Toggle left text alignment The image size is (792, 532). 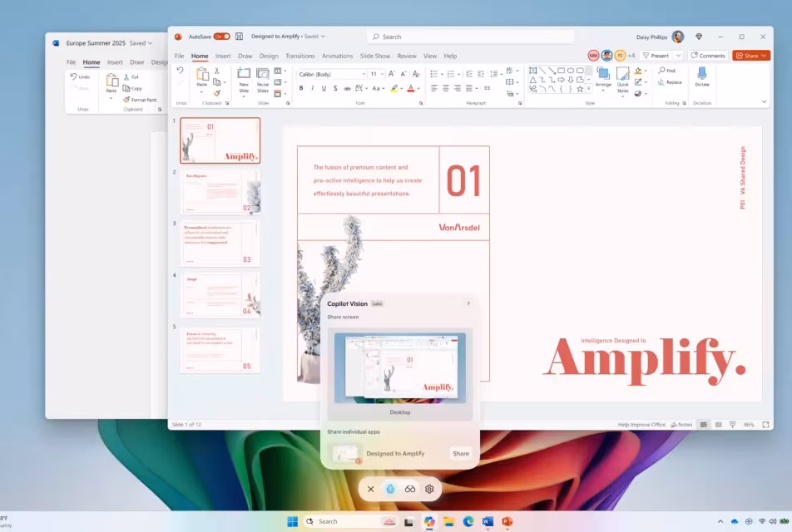coord(434,88)
